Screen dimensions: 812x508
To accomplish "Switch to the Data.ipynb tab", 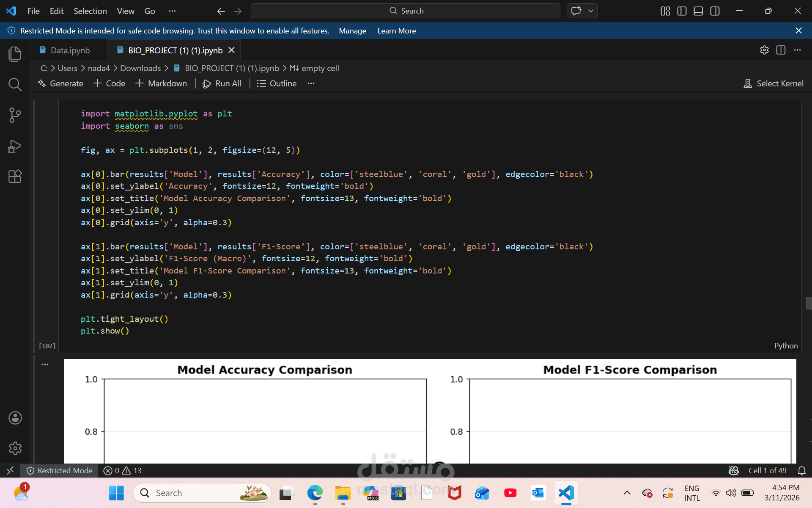I will pos(70,50).
